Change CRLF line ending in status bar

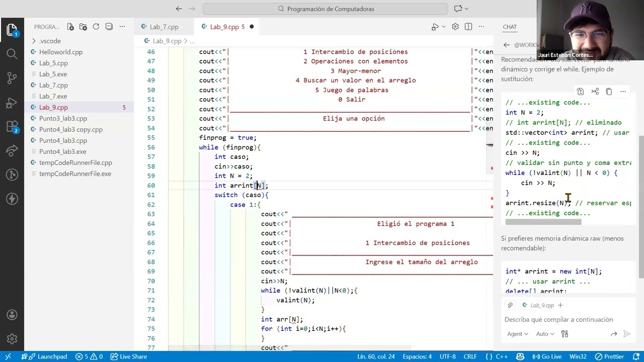[x=470, y=356]
